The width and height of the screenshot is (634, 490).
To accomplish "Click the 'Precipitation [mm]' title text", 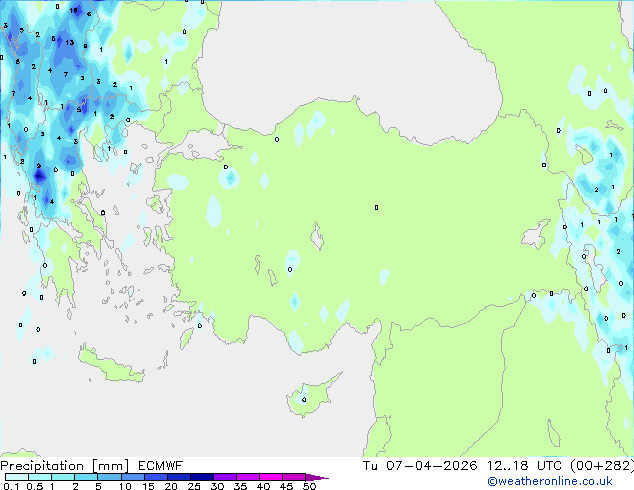I will (x=65, y=466).
